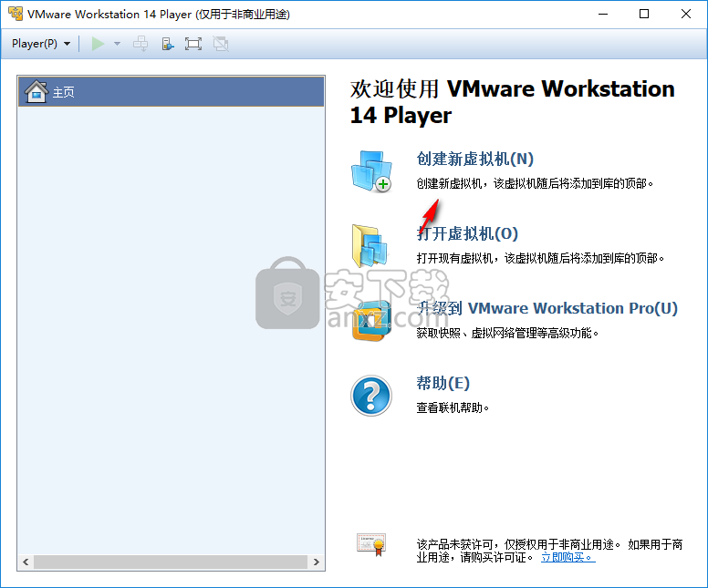This screenshot has height=588, width=708.
Task: Click the Unity mode toolbar icon
Action: pos(221,44)
